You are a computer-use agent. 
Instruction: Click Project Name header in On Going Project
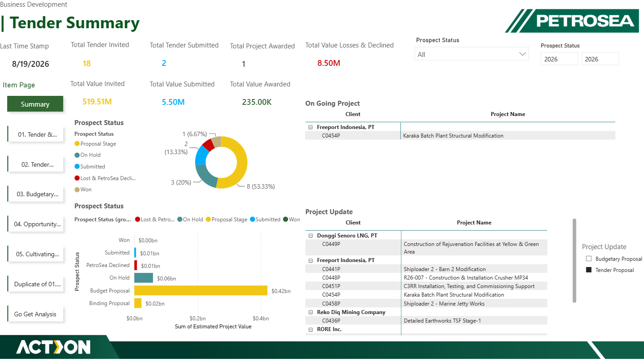(508, 114)
